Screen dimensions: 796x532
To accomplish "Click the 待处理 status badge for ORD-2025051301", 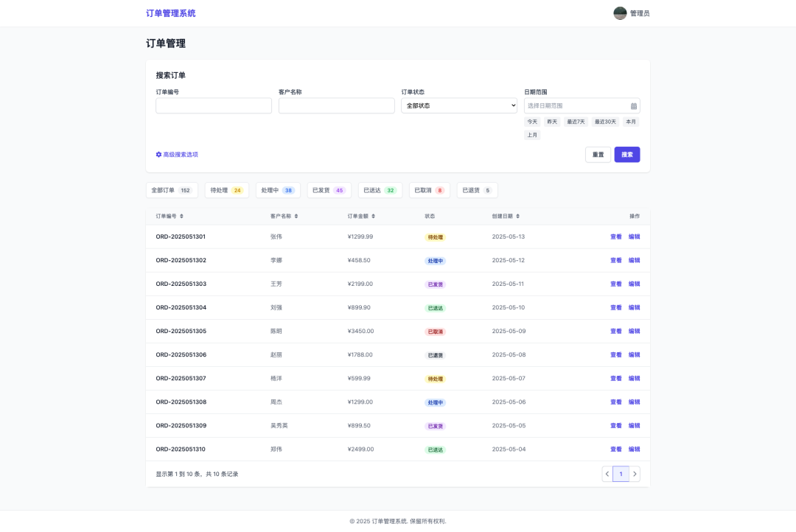I will pyautogui.click(x=435, y=237).
